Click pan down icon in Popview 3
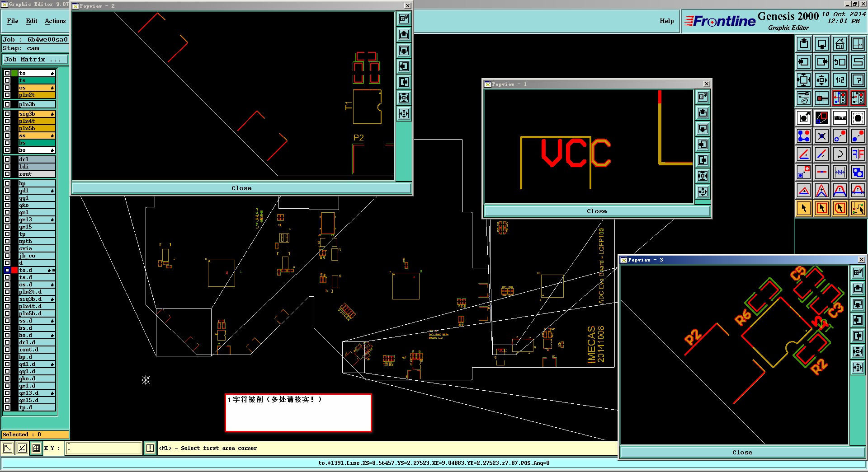The height and width of the screenshot is (472, 868). point(858,304)
